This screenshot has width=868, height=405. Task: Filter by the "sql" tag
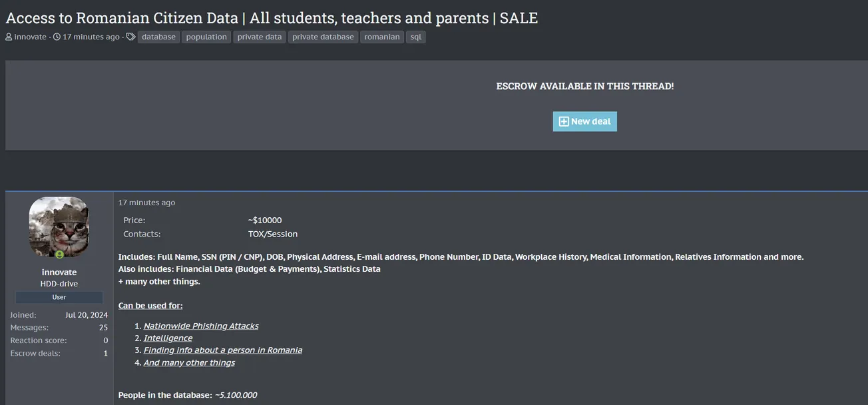[416, 37]
